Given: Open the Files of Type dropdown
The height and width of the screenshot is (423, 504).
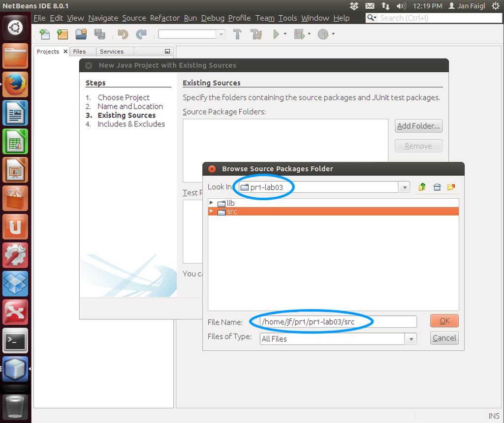Looking at the screenshot, I should [411, 339].
